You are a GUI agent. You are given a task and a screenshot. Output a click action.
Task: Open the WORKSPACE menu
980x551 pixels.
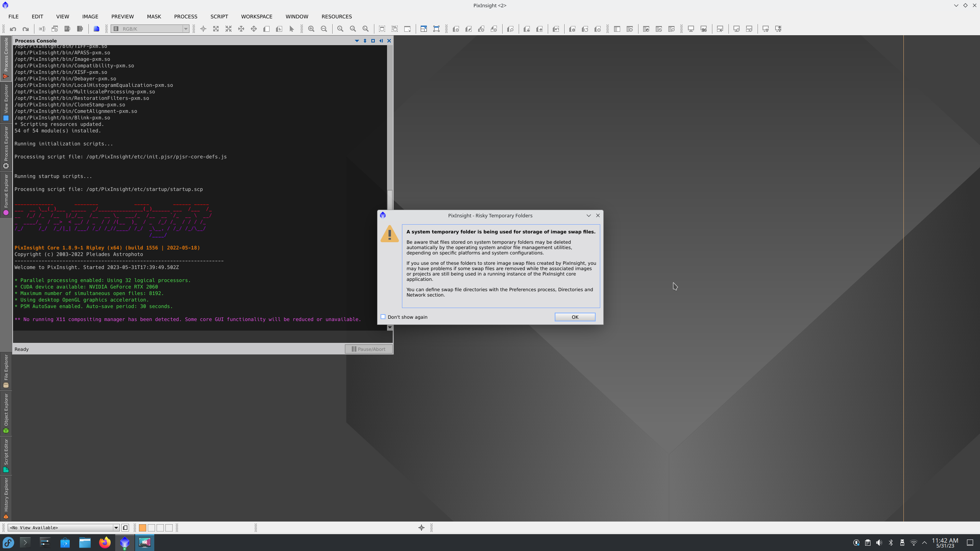click(256, 16)
